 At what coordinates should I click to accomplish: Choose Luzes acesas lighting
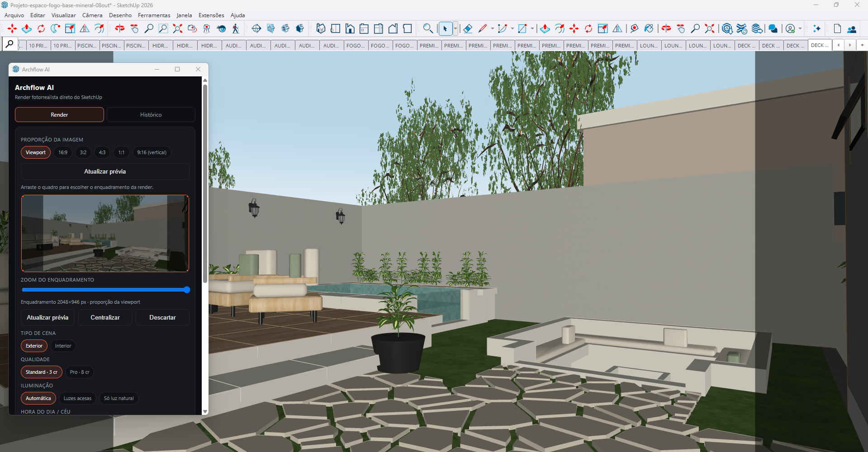(x=77, y=398)
